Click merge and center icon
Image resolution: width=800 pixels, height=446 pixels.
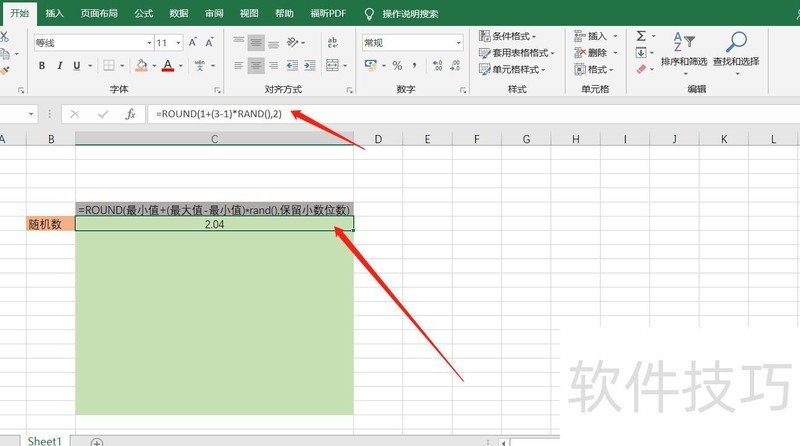pyautogui.click(x=332, y=65)
